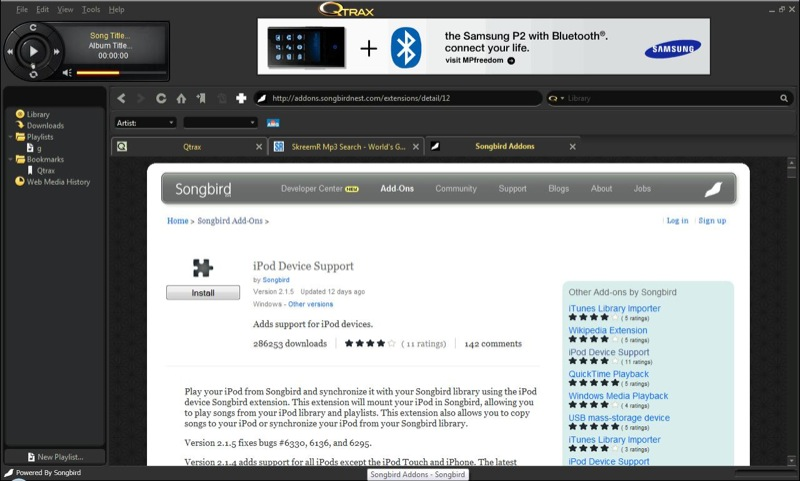Mute audio using the speaker icon

tap(67, 73)
